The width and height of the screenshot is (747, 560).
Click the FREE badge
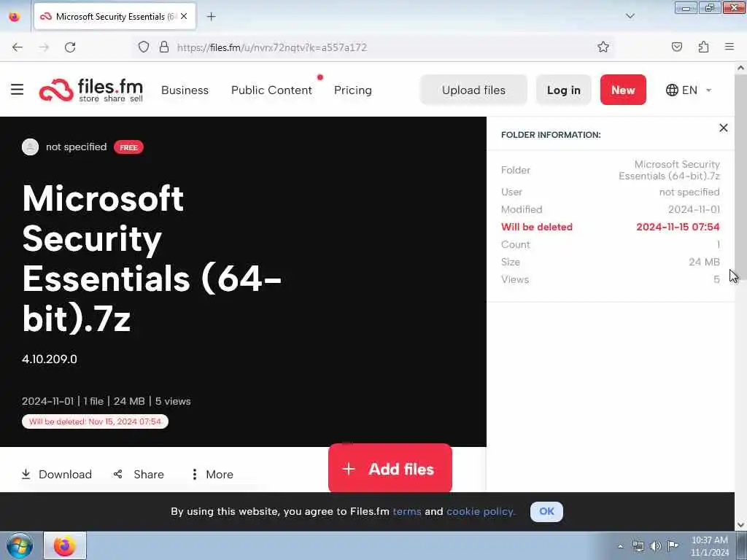(128, 147)
